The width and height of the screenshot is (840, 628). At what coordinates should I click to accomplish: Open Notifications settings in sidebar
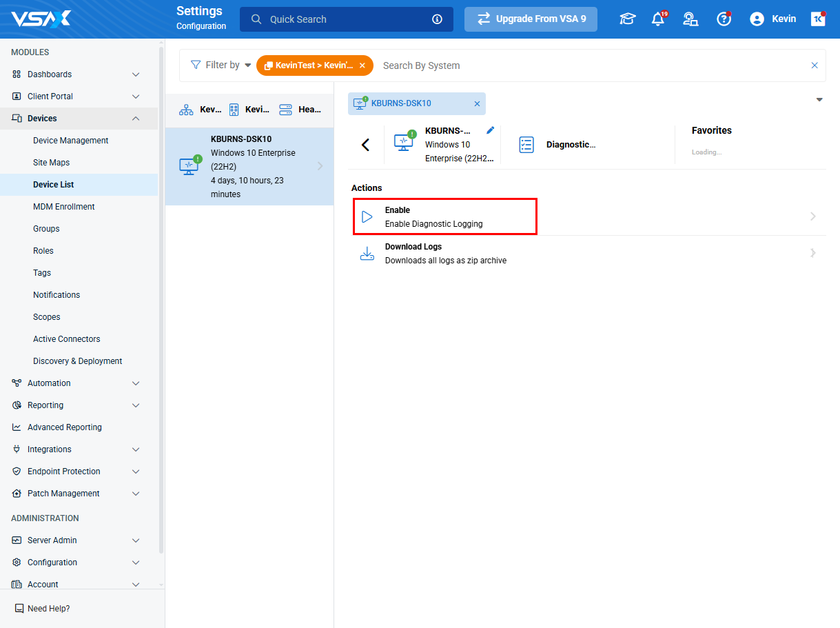pyautogui.click(x=57, y=295)
